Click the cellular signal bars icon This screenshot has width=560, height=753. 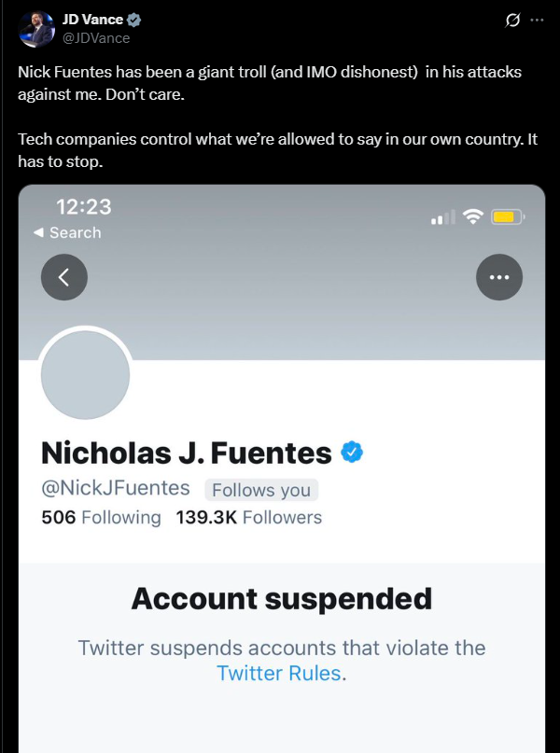[442, 218]
